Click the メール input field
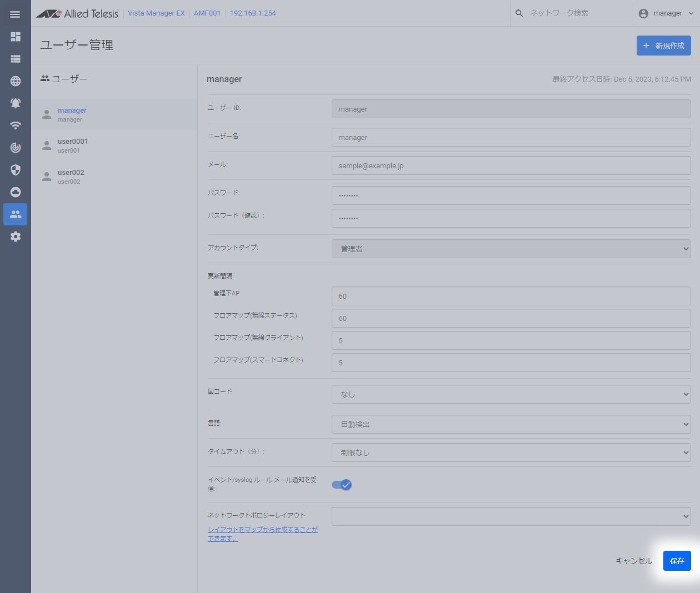Screen dimensions: 700x593 click(x=511, y=165)
